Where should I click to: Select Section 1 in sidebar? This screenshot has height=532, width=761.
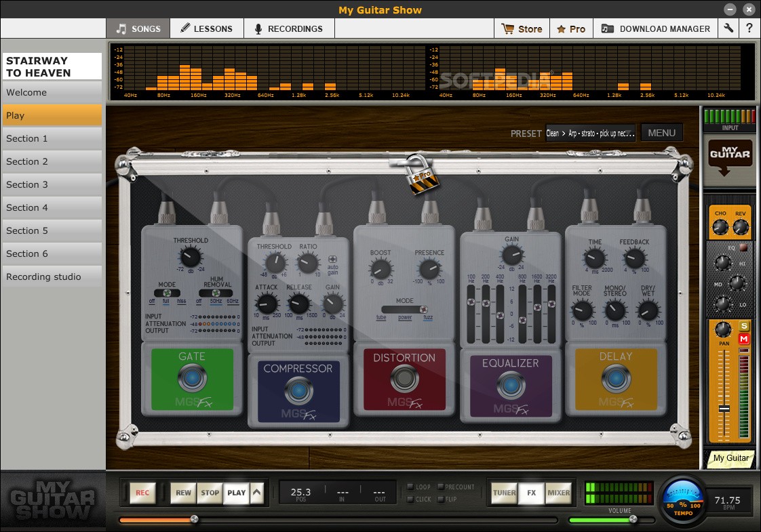tap(52, 138)
